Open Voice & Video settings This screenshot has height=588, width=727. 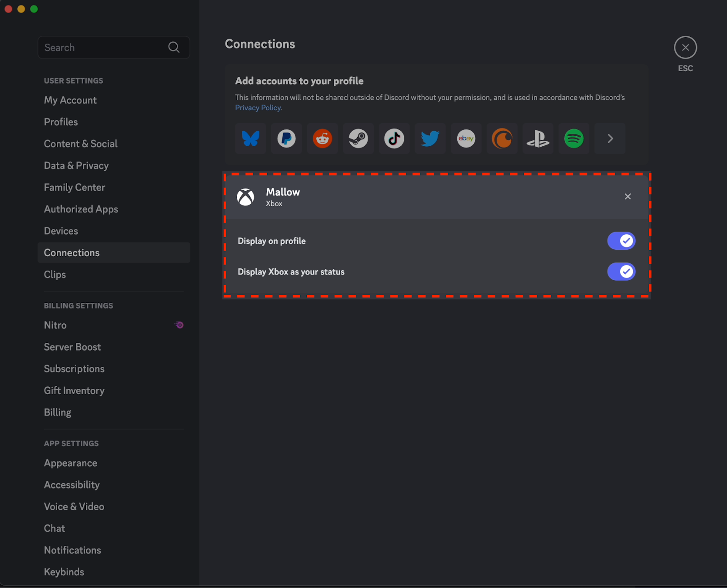(74, 506)
